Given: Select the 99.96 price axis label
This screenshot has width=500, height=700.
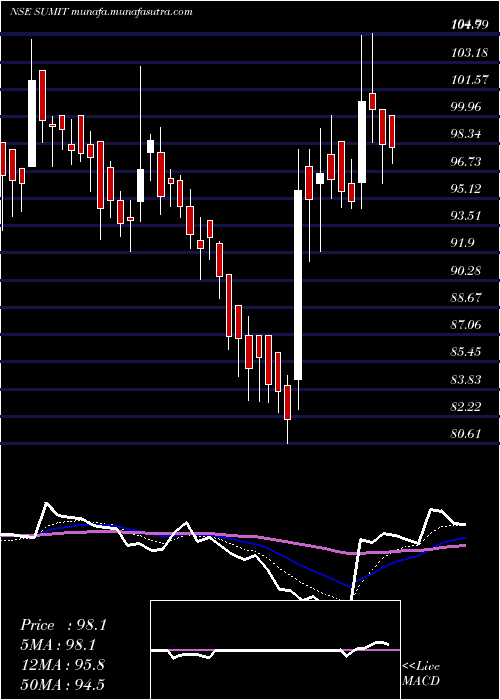Looking at the screenshot, I should pyautogui.click(x=467, y=107).
